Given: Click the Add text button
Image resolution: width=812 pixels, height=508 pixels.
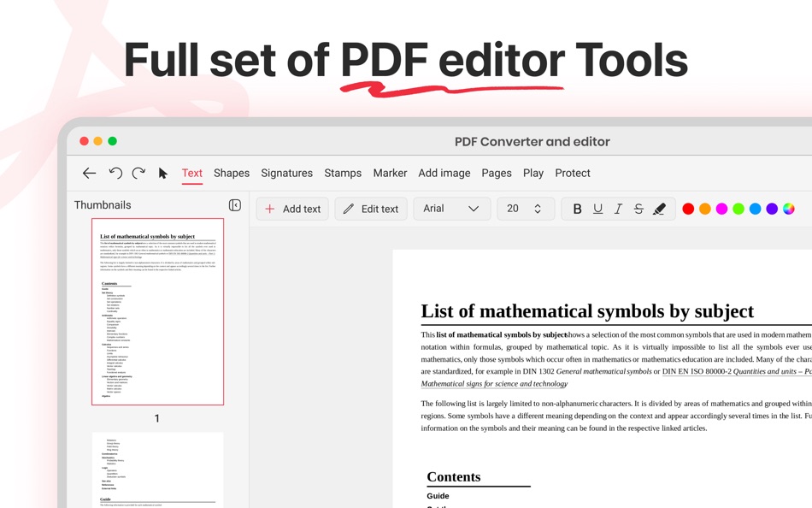Looking at the screenshot, I should point(292,209).
